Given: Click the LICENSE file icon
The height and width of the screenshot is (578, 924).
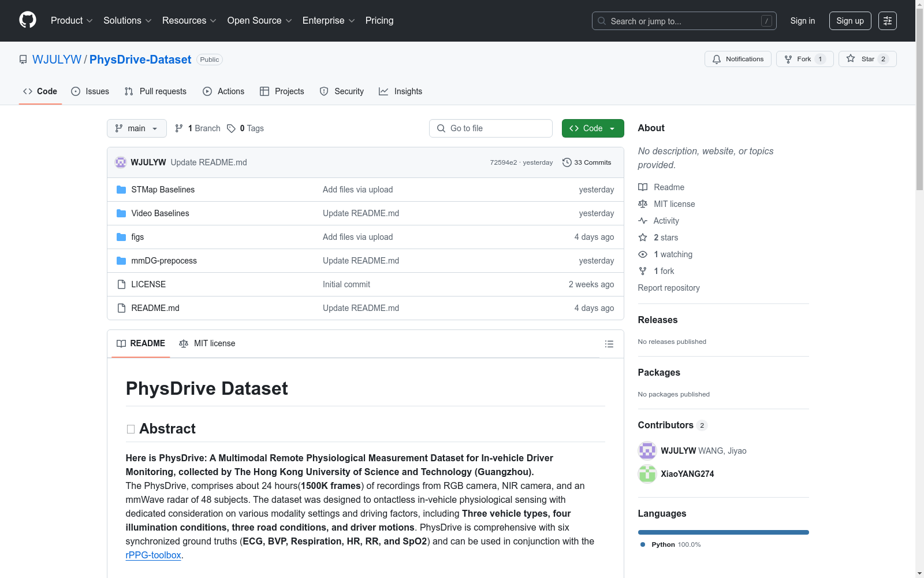Looking at the screenshot, I should (x=121, y=284).
